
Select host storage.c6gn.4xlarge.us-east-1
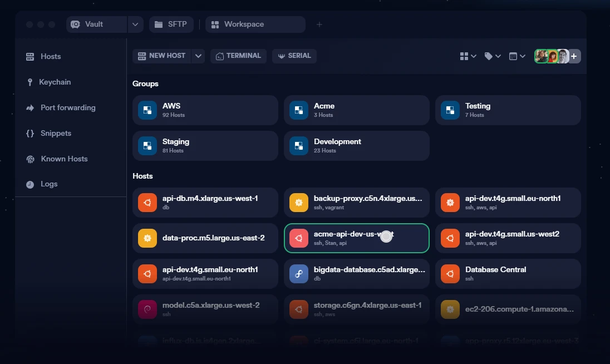(x=357, y=309)
